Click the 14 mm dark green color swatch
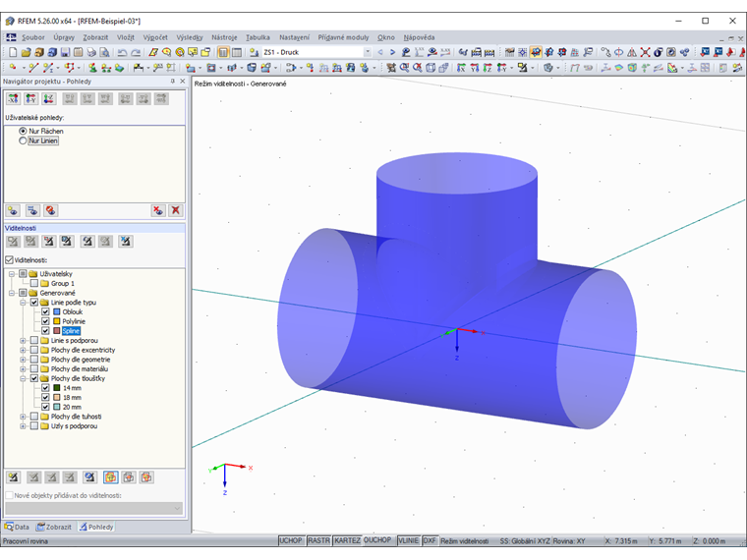The height and width of the screenshot is (560, 747). pyautogui.click(x=57, y=388)
